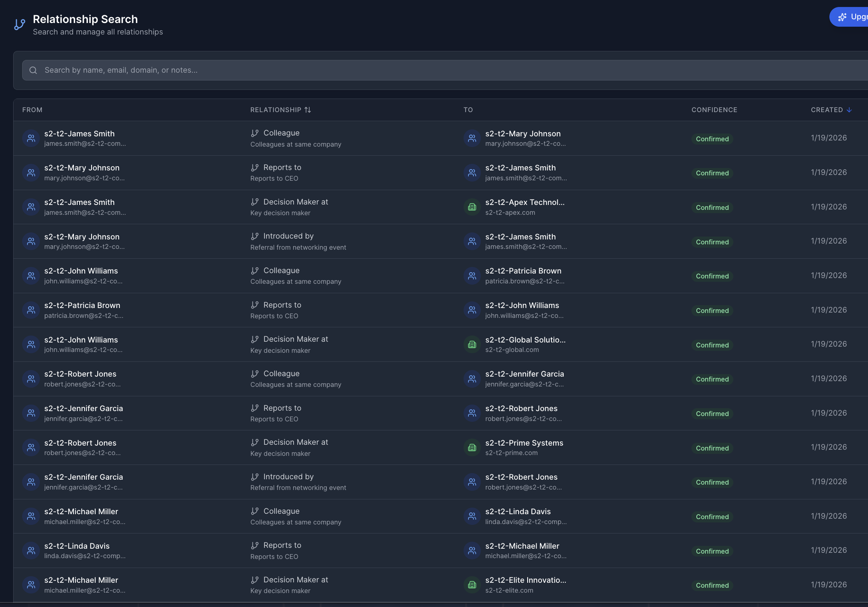
Task: Click branch icon beside first Colleague relationship
Action: [x=255, y=133]
